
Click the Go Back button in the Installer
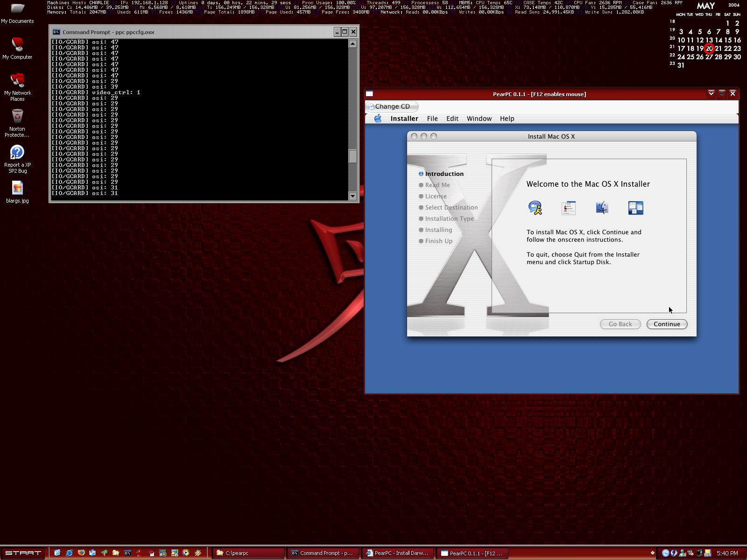coord(620,324)
